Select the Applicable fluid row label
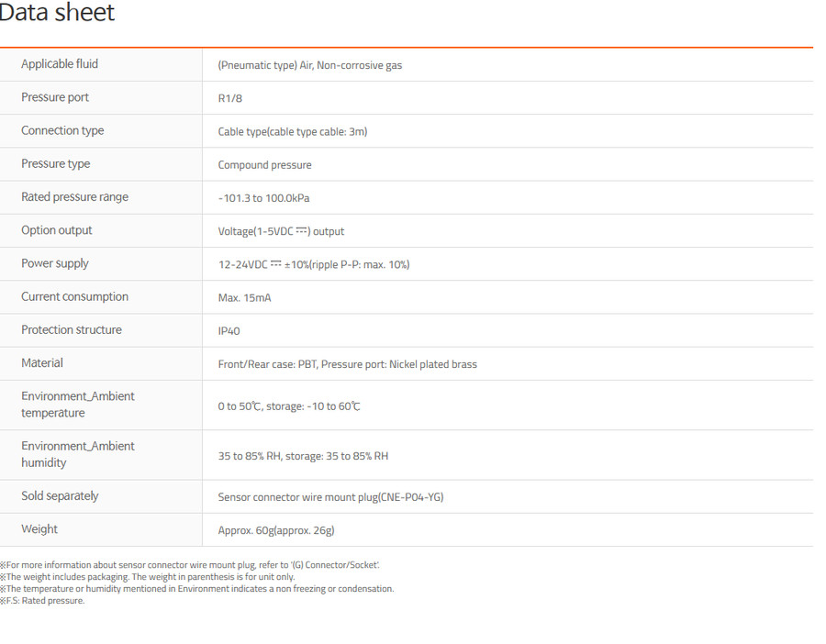The height and width of the screenshot is (644, 826). pos(60,63)
